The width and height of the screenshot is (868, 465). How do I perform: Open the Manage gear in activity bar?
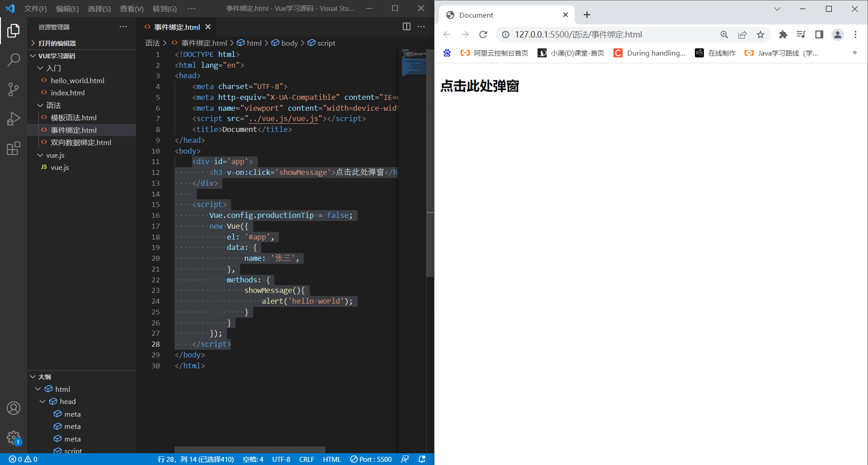(14, 437)
